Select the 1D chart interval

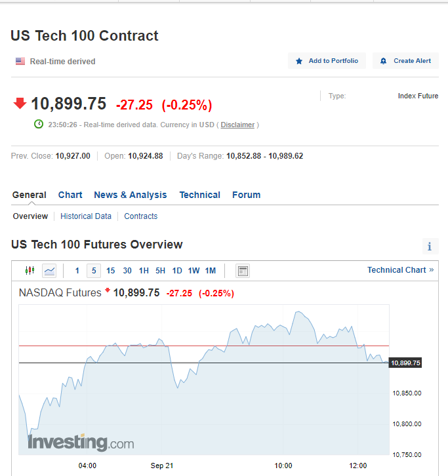point(177,270)
